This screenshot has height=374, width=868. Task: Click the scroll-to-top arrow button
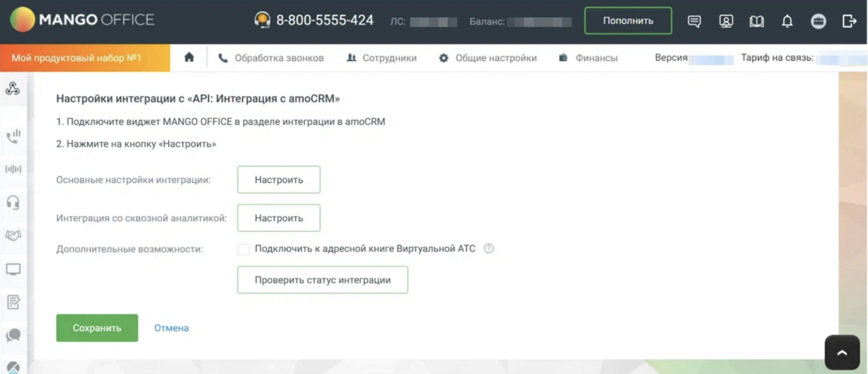(x=842, y=353)
